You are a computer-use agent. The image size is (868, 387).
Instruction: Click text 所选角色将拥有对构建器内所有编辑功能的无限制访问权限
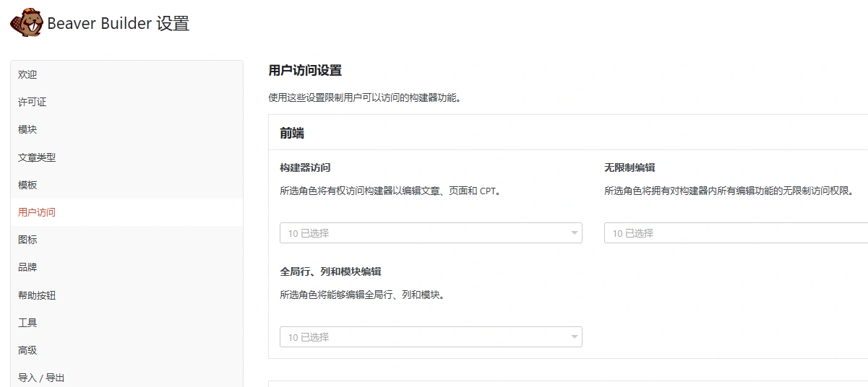729,191
